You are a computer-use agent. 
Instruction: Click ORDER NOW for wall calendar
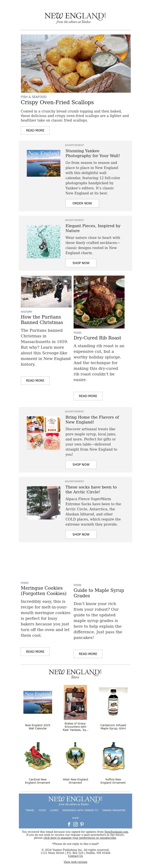tap(82, 203)
